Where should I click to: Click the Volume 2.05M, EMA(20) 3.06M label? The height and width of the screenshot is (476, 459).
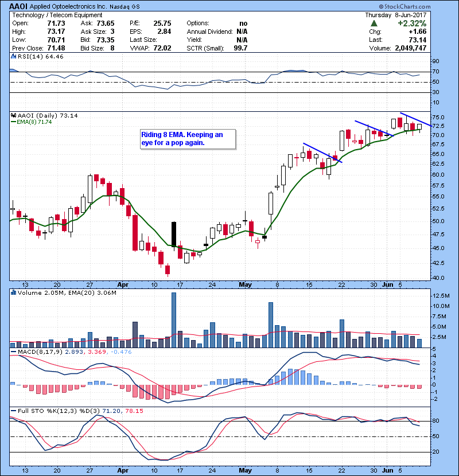[x=67, y=292]
